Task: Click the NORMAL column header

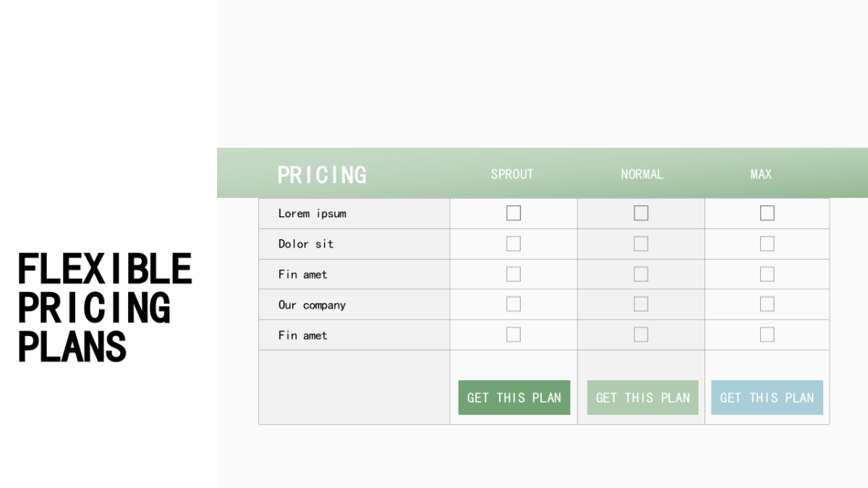Action: tap(642, 174)
